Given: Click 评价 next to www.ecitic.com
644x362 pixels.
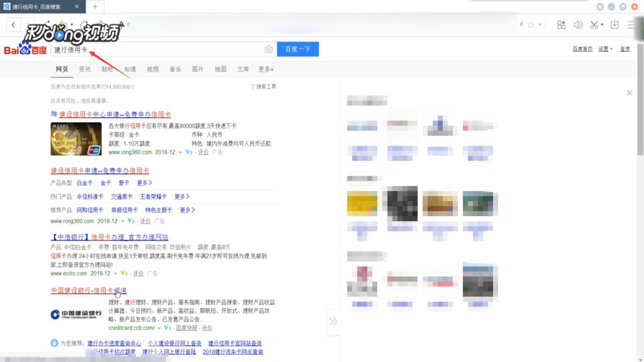Looking at the screenshot, I should 138,274.
